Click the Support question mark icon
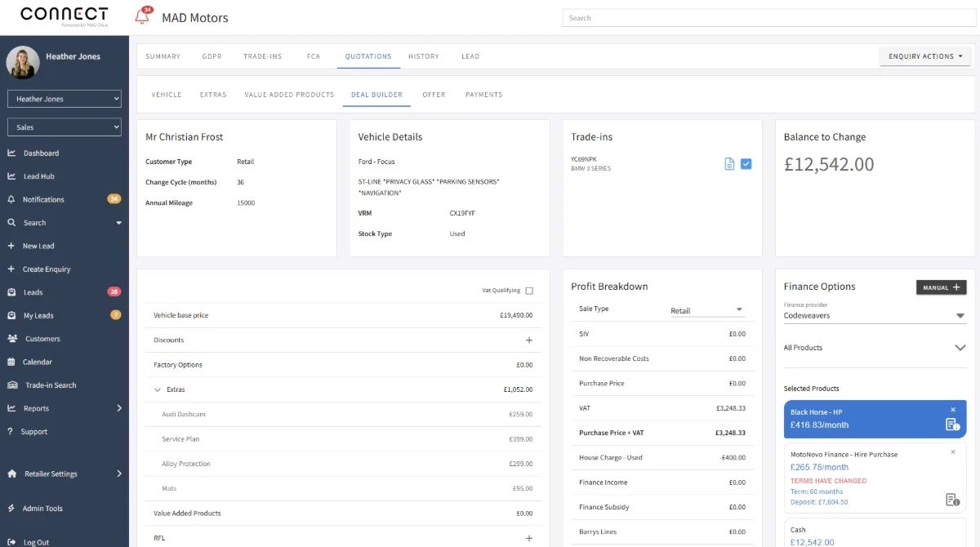 point(11,432)
